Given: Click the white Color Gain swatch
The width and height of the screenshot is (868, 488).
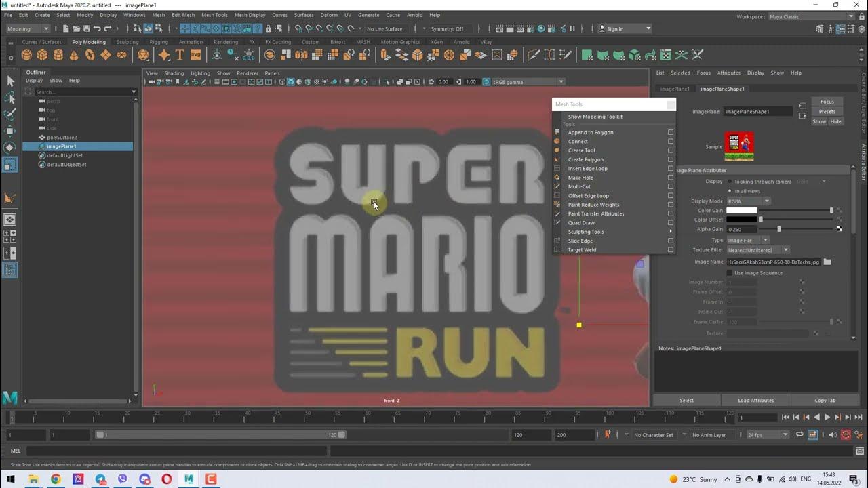Looking at the screenshot, I should click(x=742, y=211).
